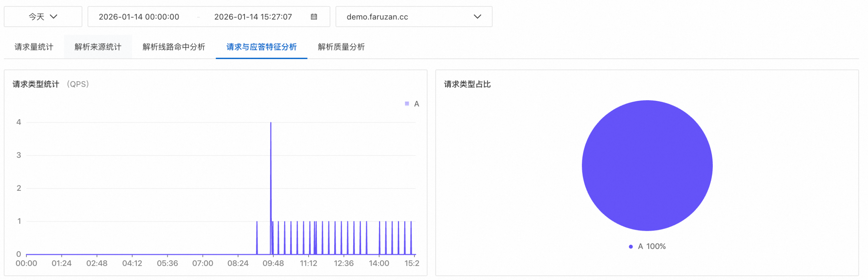Image resolution: width=868 pixels, height=280 pixels.
Task: Click the y-axis value 1
Action: (x=19, y=221)
